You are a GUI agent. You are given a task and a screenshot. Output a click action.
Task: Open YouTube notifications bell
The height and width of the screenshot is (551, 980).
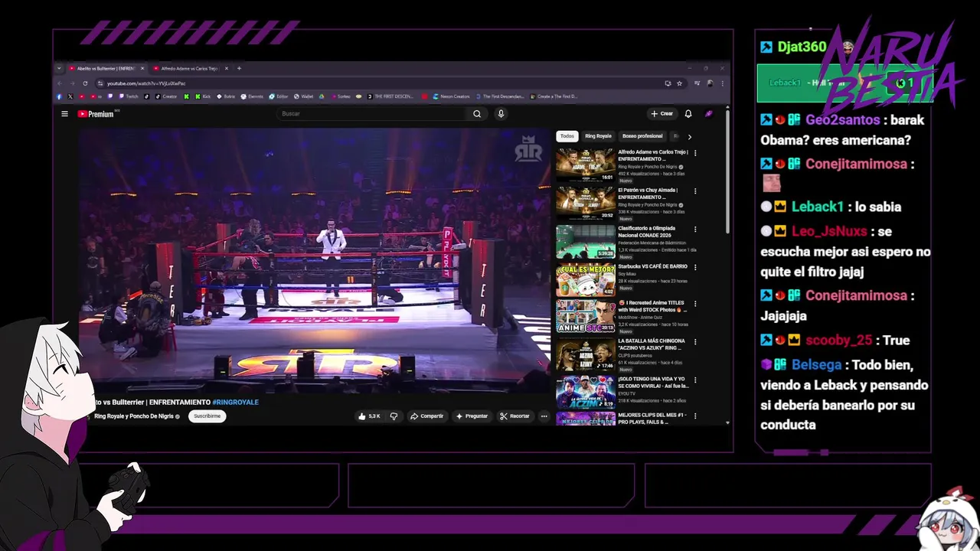coord(688,114)
